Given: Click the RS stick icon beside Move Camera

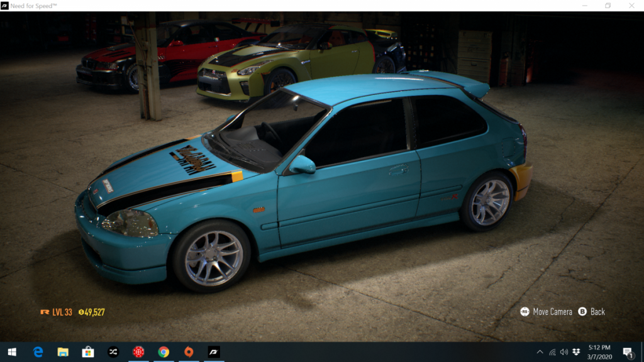Looking at the screenshot, I should (525, 312).
